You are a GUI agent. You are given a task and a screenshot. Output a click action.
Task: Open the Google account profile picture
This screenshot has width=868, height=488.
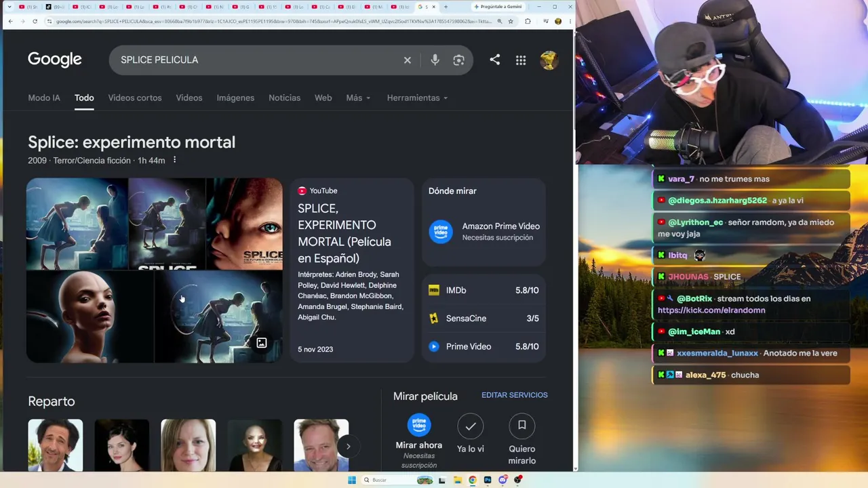(549, 60)
